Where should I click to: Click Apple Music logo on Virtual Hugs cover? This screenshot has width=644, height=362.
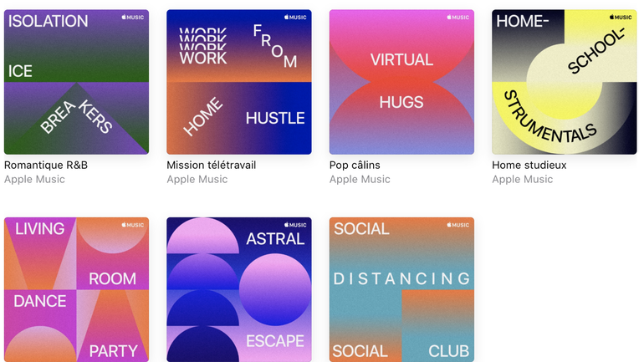457,17
